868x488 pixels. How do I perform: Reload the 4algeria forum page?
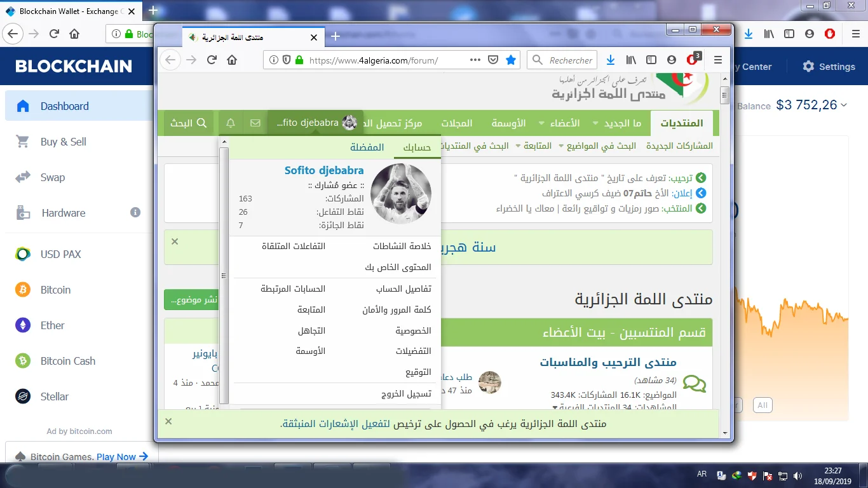(x=212, y=60)
